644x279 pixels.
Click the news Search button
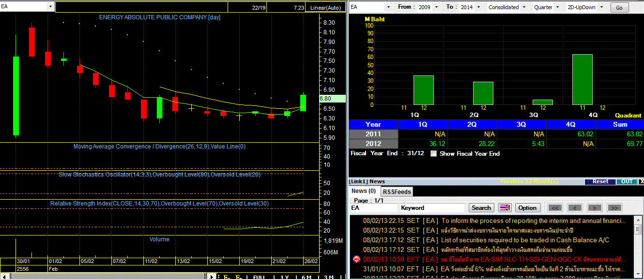coord(481,208)
